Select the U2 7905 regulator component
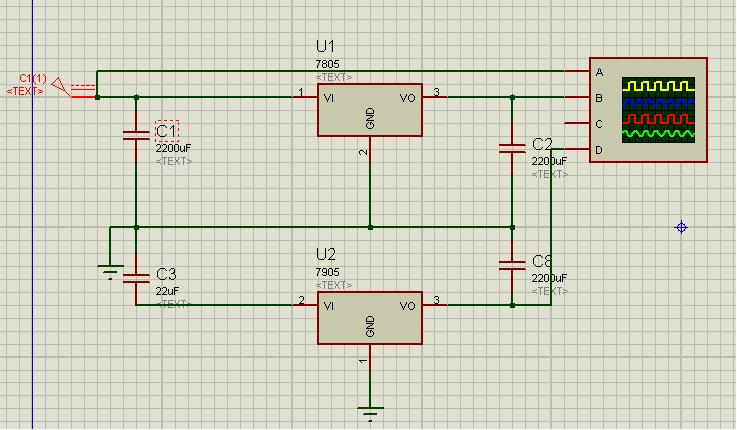The image size is (737, 430). tap(370, 318)
